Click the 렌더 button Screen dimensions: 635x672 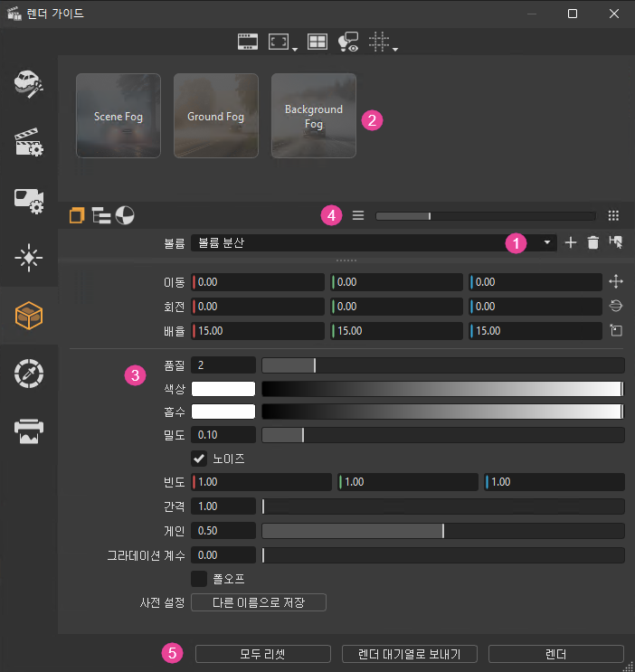pos(556,654)
